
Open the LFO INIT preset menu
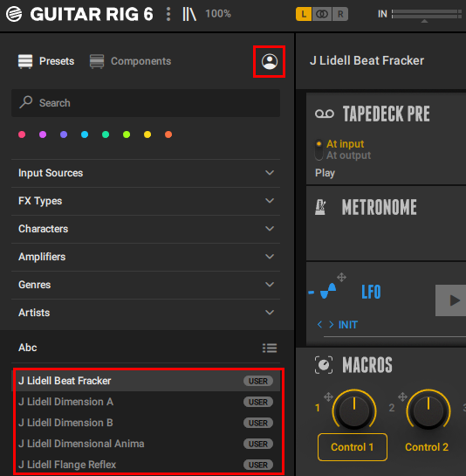point(348,325)
